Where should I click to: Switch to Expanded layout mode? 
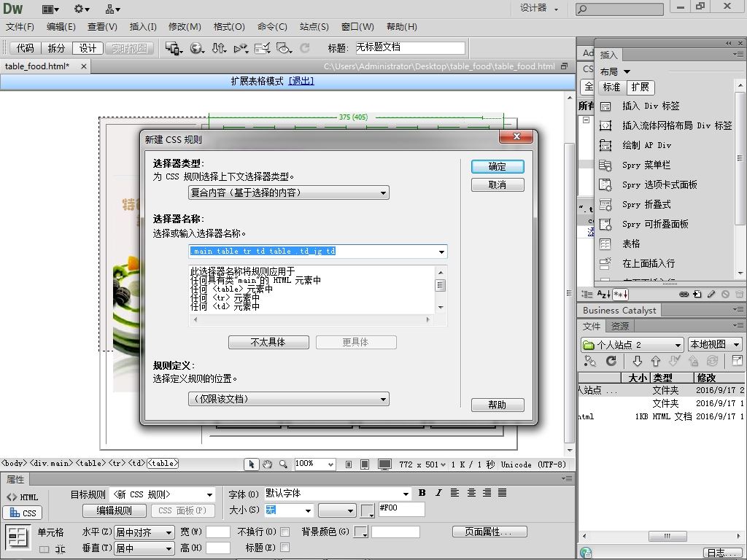[x=640, y=87]
